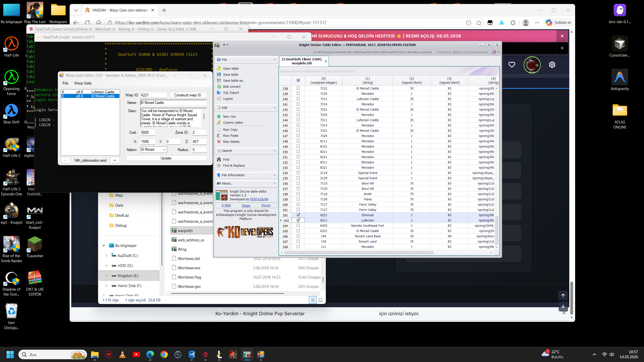Click settings gear on forum page
This screenshot has height=362, width=644.
[x=552, y=65]
